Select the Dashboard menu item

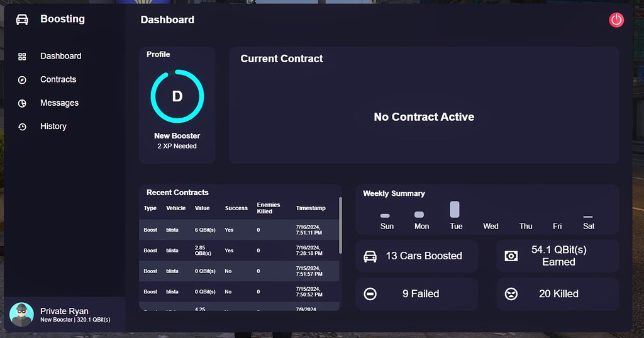(x=60, y=57)
